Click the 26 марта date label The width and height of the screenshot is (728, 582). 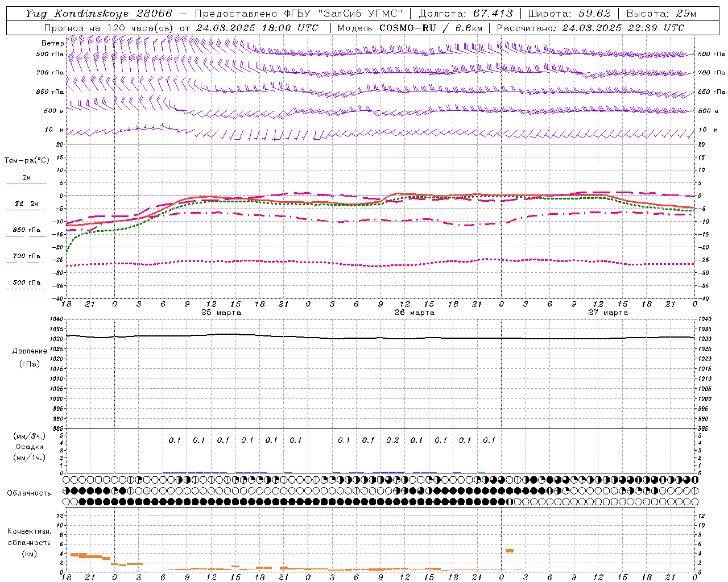(415, 313)
